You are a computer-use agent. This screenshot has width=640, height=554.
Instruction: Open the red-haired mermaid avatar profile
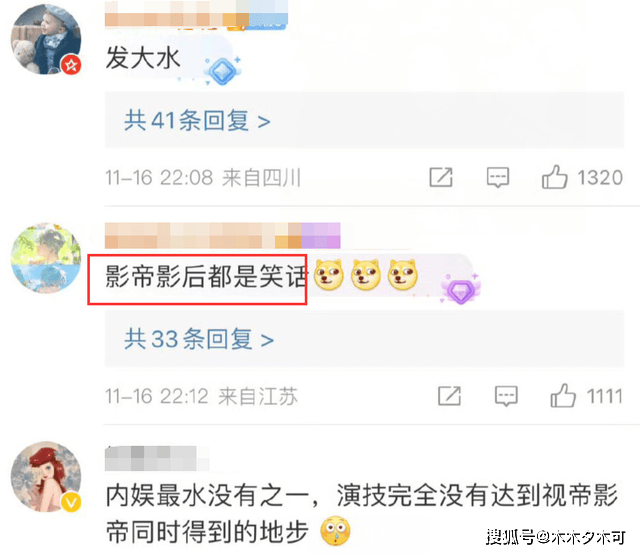46,476
